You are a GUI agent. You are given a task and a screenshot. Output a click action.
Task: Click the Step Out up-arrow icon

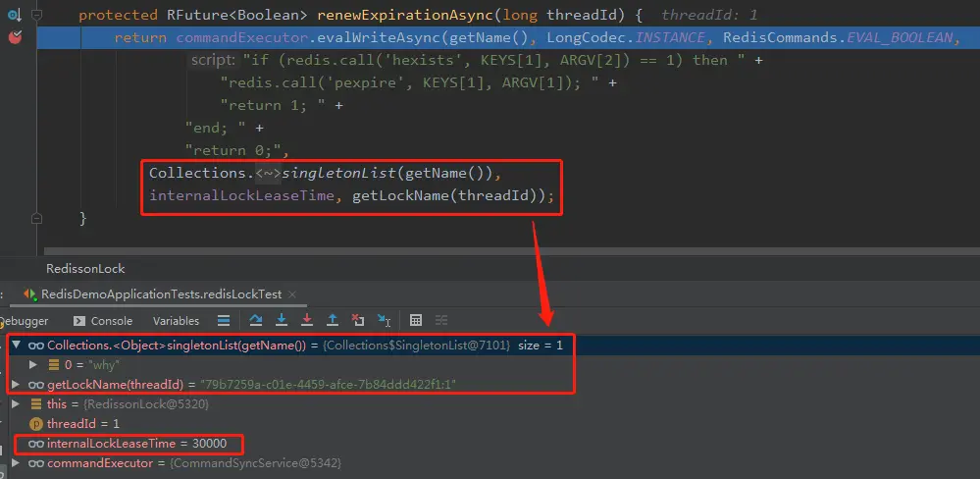tap(333, 320)
